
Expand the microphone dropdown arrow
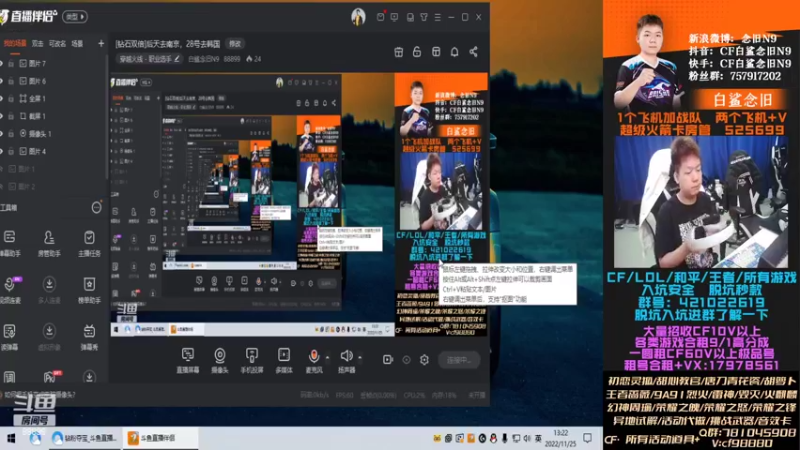click(x=328, y=358)
